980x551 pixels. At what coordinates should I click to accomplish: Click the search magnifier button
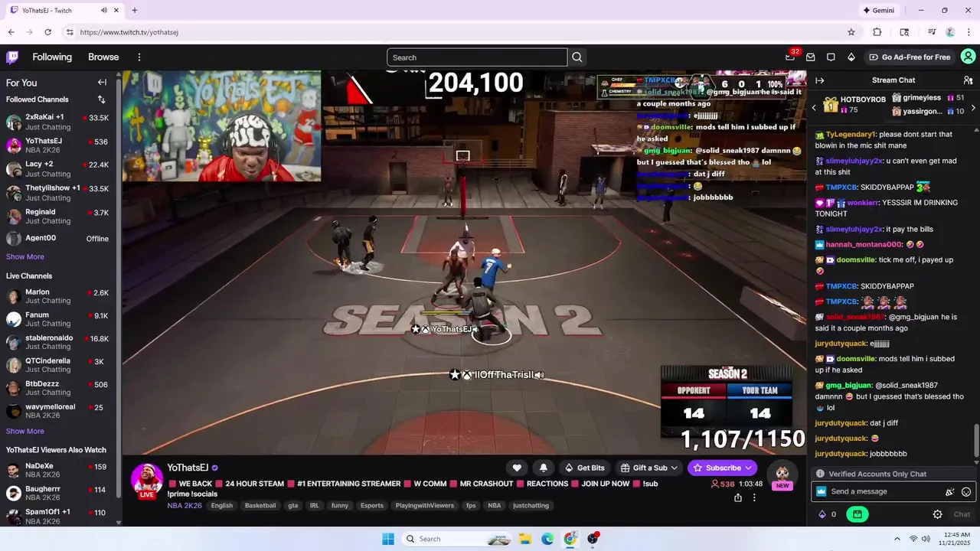pyautogui.click(x=577, y=57)
